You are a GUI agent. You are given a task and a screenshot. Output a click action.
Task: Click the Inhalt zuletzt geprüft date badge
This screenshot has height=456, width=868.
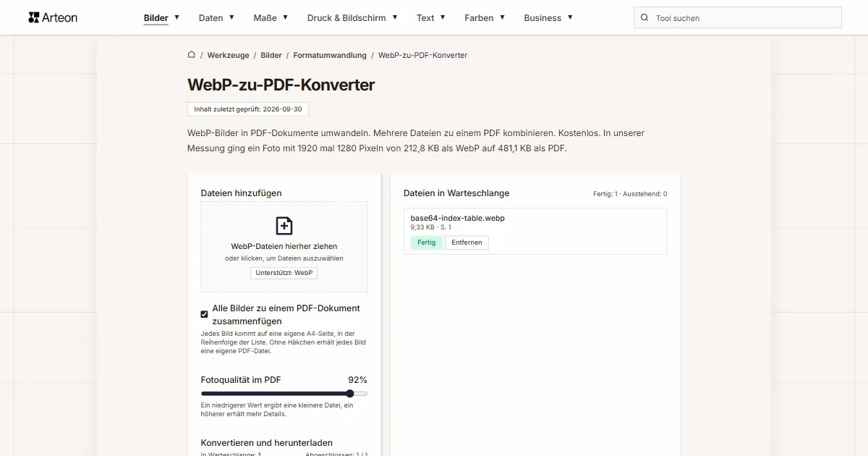248,109
